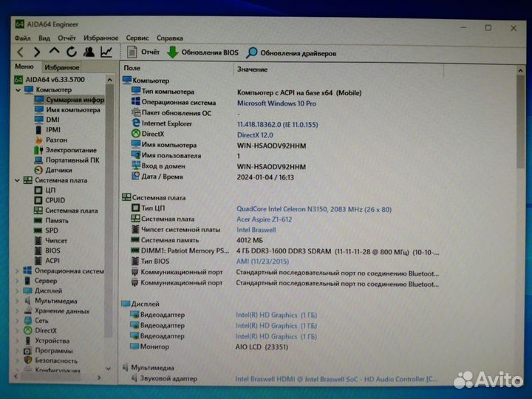The height and width of the screenshot is (399, 532).
Task: Select the IPMI tree item
Action: coord(48,129)
